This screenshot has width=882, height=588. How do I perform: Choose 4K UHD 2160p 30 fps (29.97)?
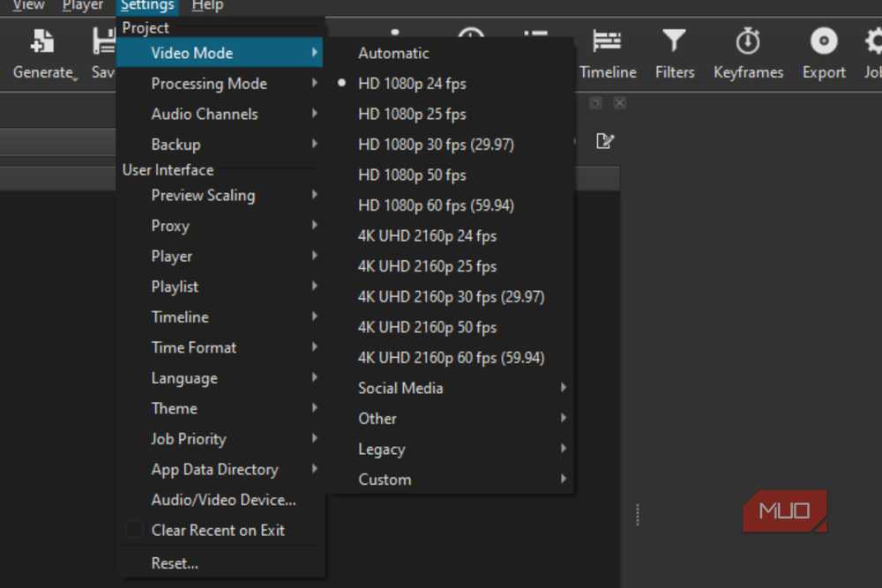pos(451,296)
